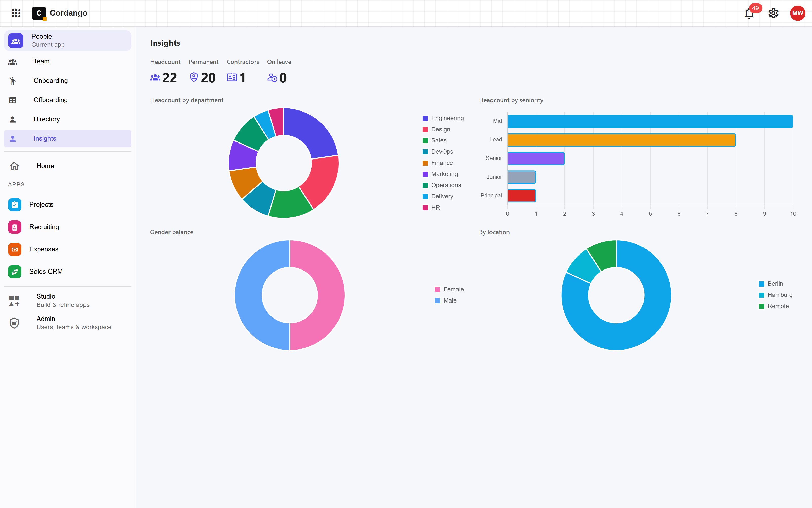The width and height of the screenshot is (812, 508).
Task: Click the Admin shield icon
Action: tap(14, 323)
